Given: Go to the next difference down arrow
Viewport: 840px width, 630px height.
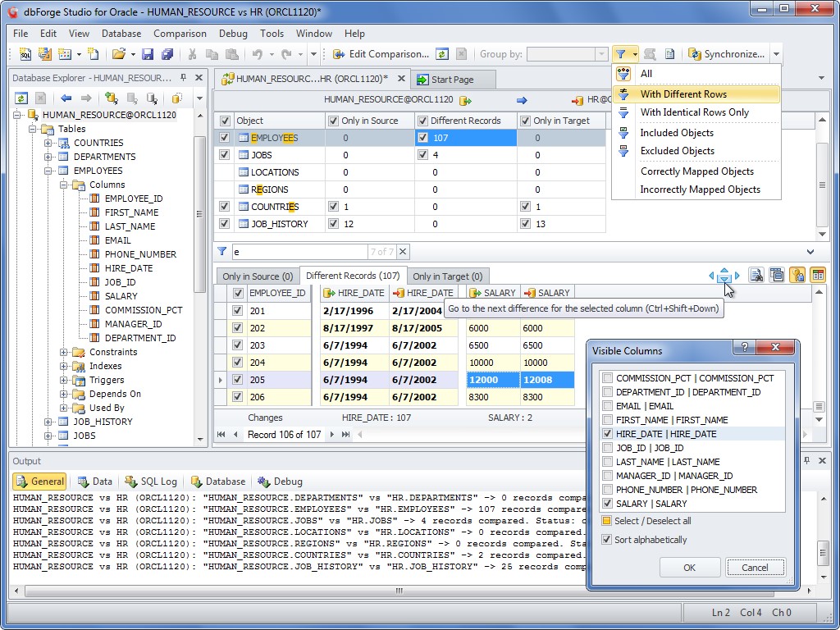Looking at the screenshot, I should tap(724, 279).
